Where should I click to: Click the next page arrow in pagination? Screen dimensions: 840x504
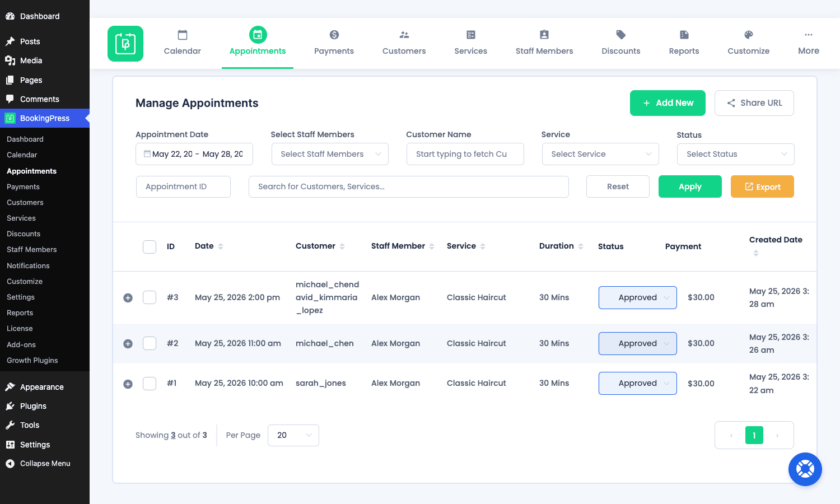(x=777, y=435)
